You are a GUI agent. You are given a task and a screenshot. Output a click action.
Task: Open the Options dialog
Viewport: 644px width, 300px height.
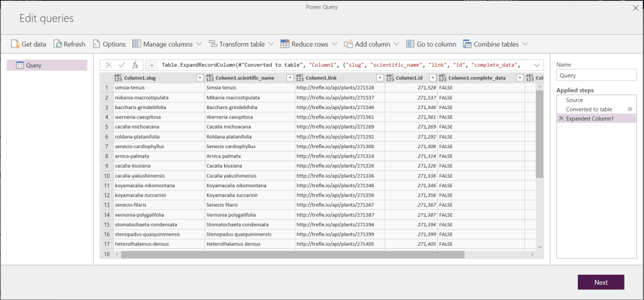tap(96, 44)
